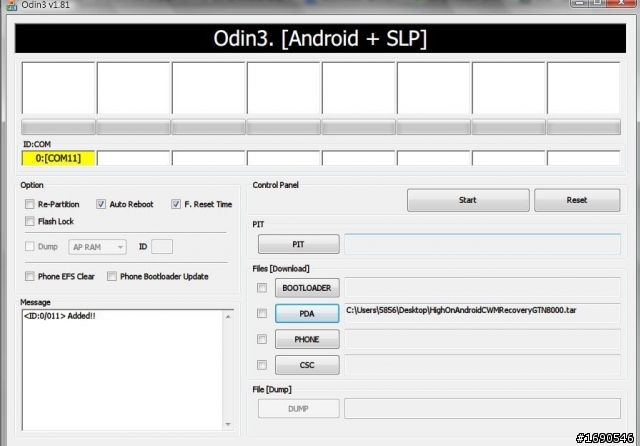Click the Message log up arrow
Image resolution: width=640 pixels, height=446 pixels.
coord(228,317)
